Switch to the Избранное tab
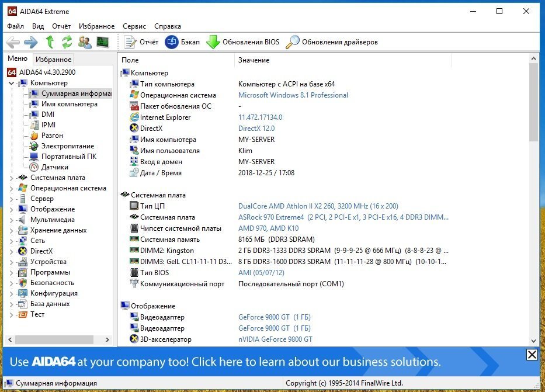Image resolution: width=545 pixels, height=392 pixels. [x=54, y=60]
